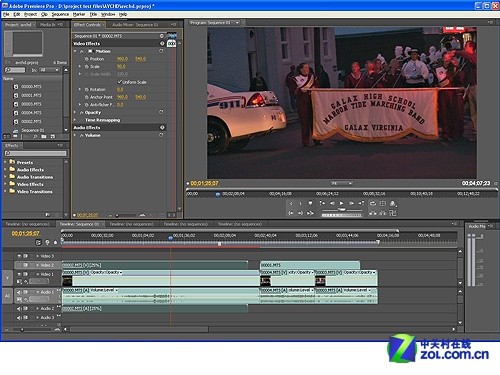Viewport: 500px width, 375px height.
Task: Select the 00001.MTS clip on Video 2 track
Action: (x=310, y=265)
